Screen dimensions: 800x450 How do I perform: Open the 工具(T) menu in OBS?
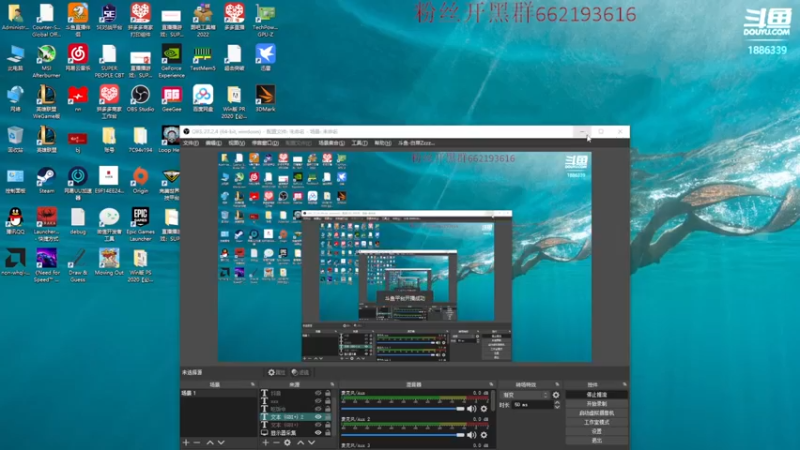pyautogui.click(x=359, y=143)
